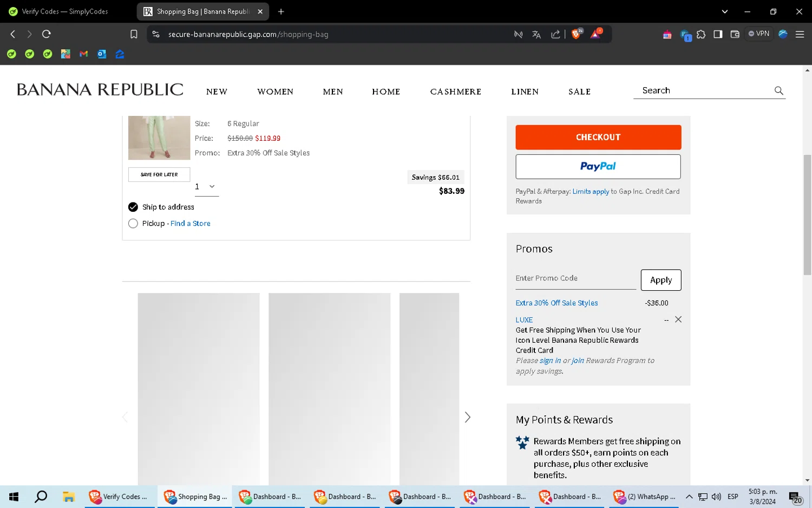
Task: Pay with the PayPal button
Action: click(x=598, y=167)
